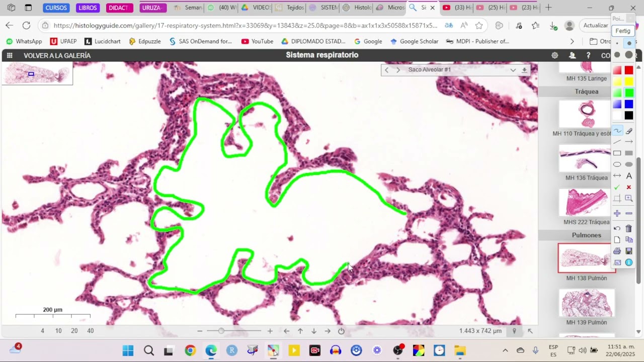Open the LIBROS tab group
Viewport: 644px width, 362px height.
[x=88, y=8]
